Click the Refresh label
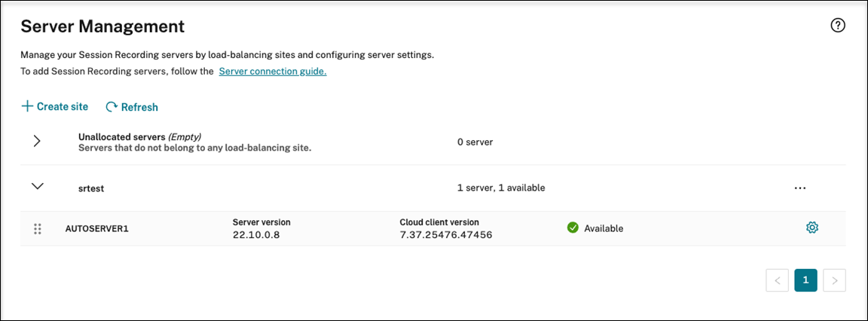 (139, 107)
